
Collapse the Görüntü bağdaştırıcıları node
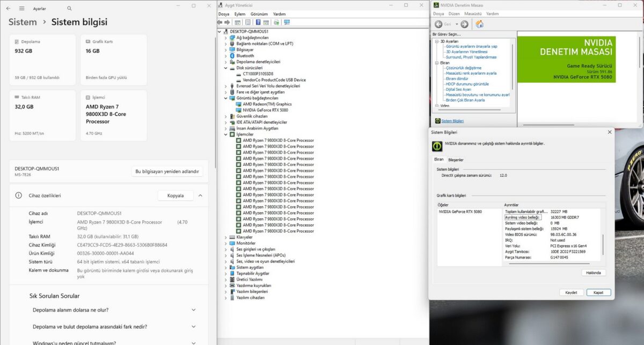(226, 98)
